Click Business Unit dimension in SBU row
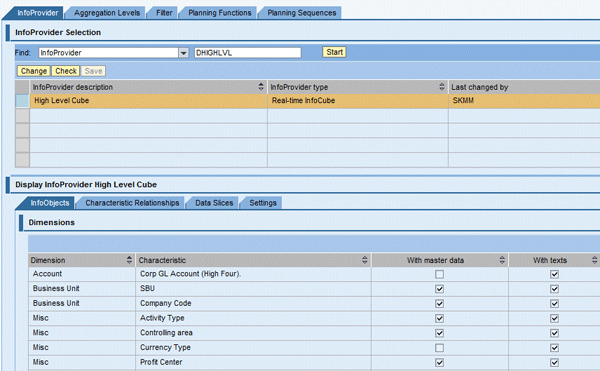Viewport: 600px width, 371px height. click(82, 288)
